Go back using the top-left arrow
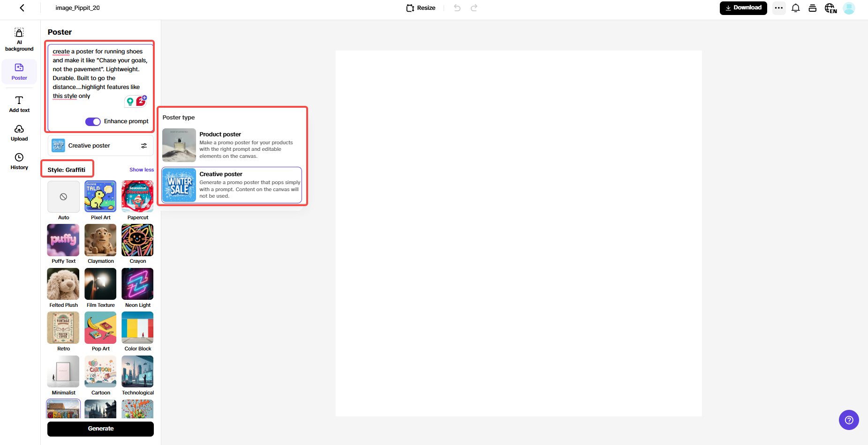 22,8
